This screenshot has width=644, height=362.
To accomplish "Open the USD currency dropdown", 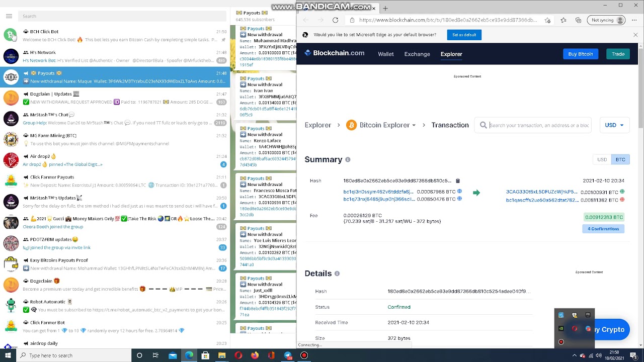I will click(x=614, y=125).
